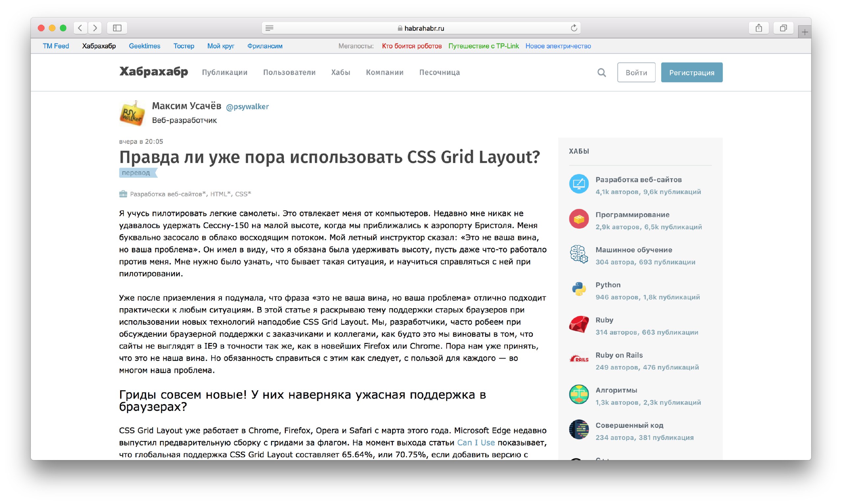Viewport: 842px width, 504px height.
Task: Open the HTML* hub tag
Action: (220, 194)
